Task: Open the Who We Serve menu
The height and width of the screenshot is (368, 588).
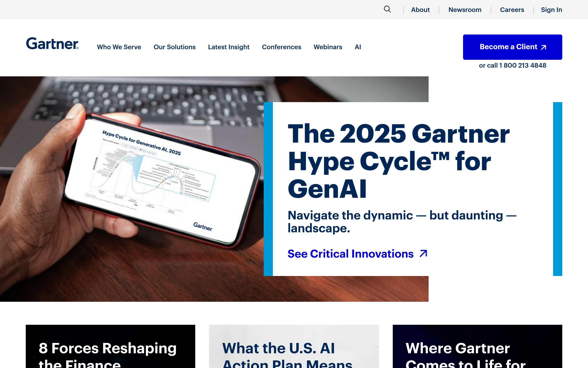Action: tap(119, 47)
